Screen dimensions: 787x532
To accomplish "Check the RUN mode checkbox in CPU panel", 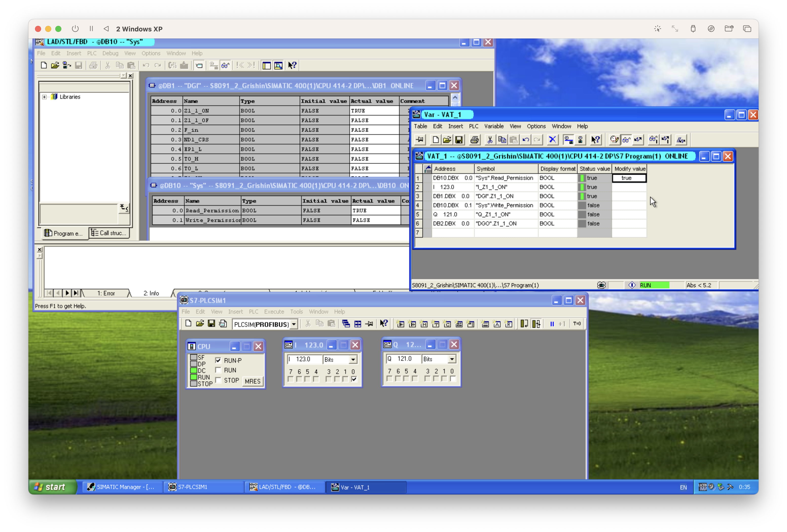I will coord(218,370).
